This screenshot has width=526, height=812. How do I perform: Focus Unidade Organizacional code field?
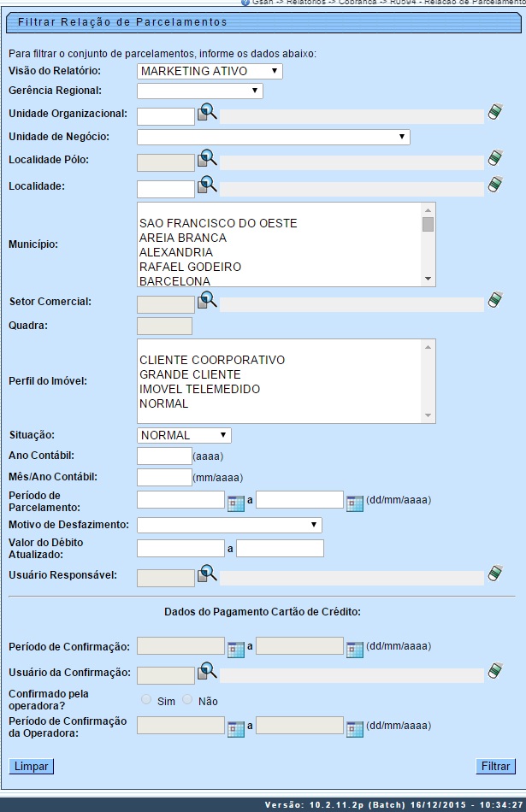point(166,116)
